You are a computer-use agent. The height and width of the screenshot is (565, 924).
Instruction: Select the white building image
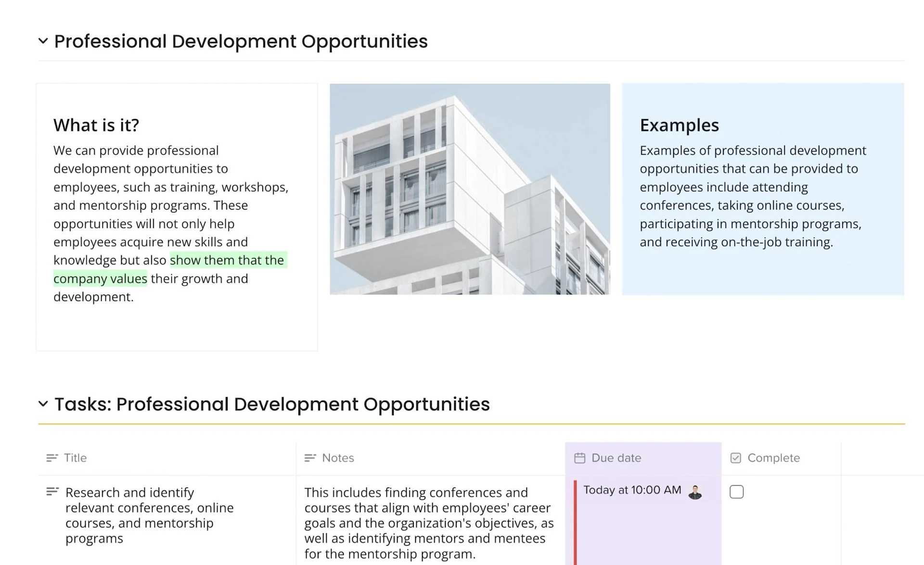click(x=470, y=189)
